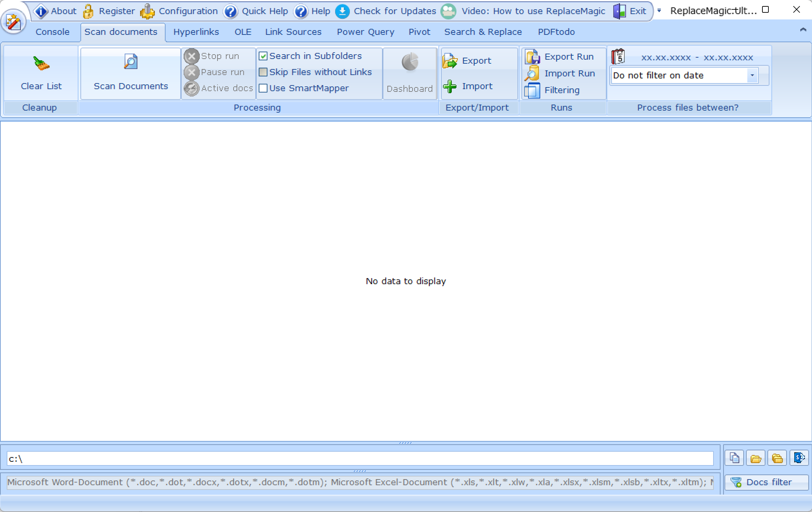812x512 pixels.
Task: Click the single open folder icon
Action: point(756,458)
